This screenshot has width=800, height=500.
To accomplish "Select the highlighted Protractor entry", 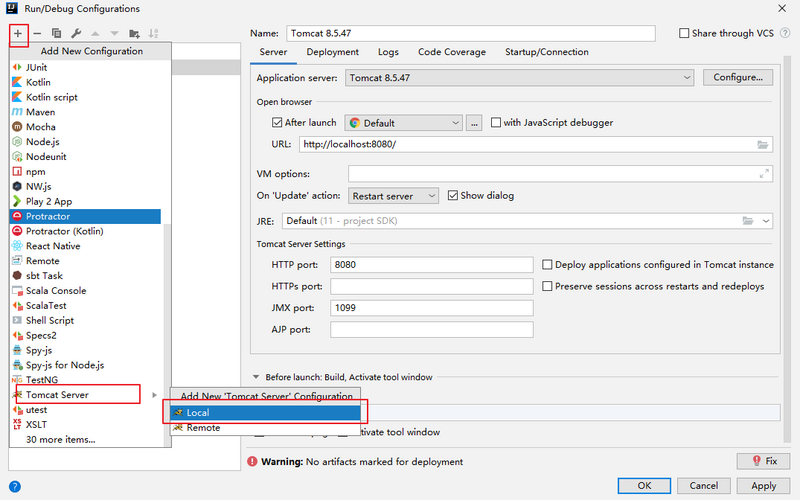I will click(85, 216).
